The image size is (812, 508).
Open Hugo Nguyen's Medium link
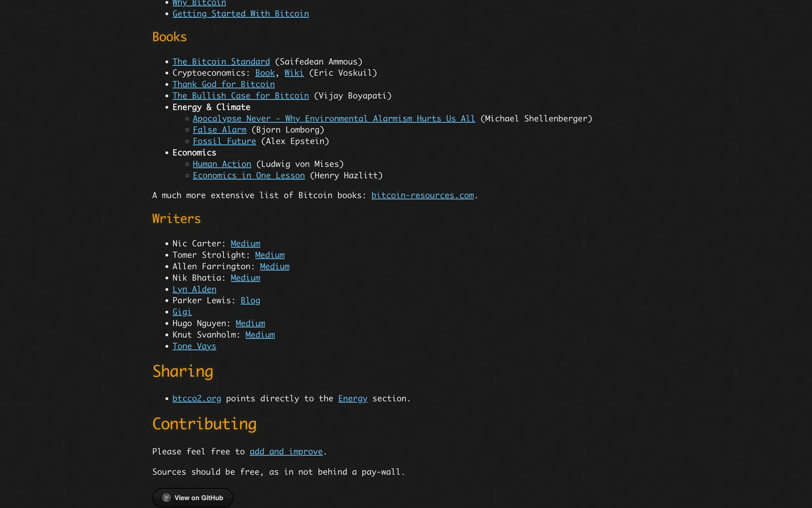[x=250, y=323]
